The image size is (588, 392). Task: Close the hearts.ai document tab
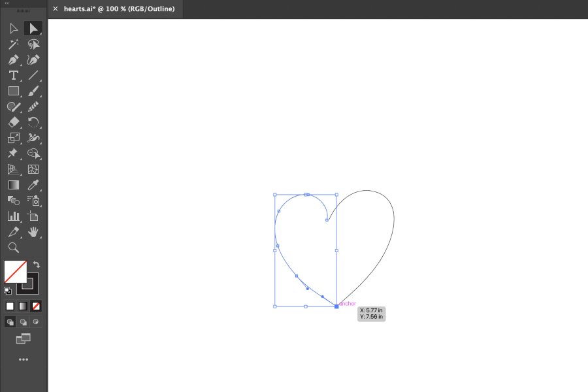click(x=56, y=8)
